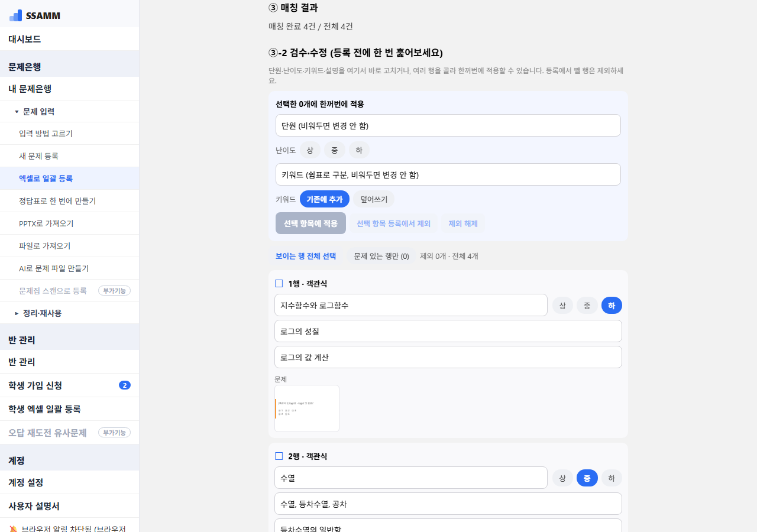Check the 2행 · 객관식 checkbox
Image resolution: width=757 pixels, height=532 pixels.
tap(279, 456)
